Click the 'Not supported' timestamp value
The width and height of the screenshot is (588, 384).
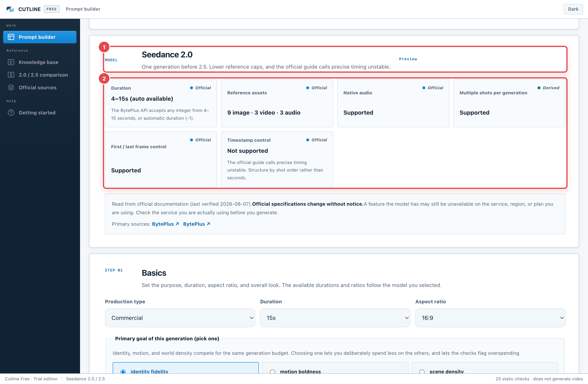click(247, 151)
